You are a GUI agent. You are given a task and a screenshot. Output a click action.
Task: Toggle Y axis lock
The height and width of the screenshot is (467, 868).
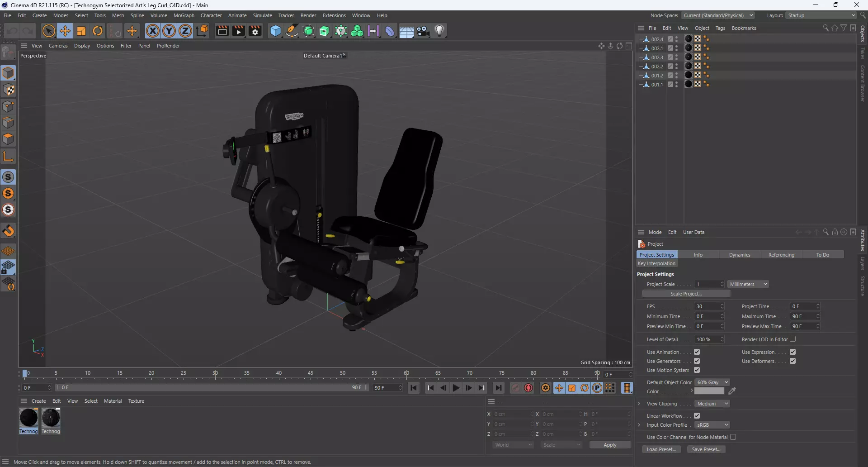(x=169, y=31)
